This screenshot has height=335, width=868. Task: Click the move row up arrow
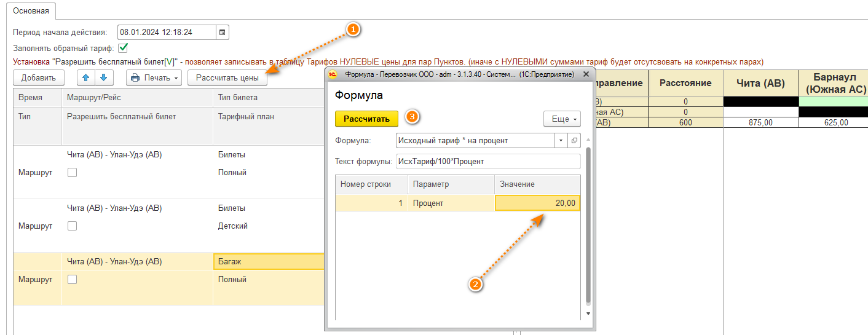click(x=86, y=78)
